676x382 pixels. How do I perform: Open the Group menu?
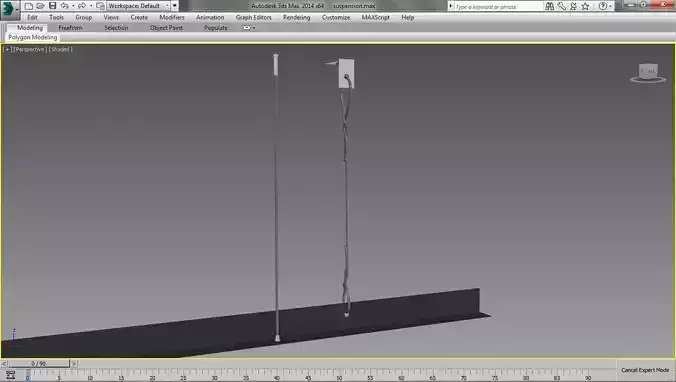[x=84, y=17]
